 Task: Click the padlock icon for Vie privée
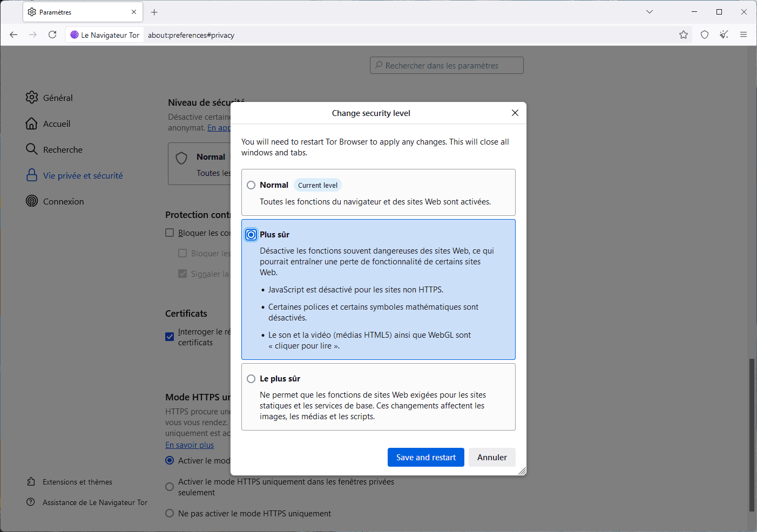32,175
